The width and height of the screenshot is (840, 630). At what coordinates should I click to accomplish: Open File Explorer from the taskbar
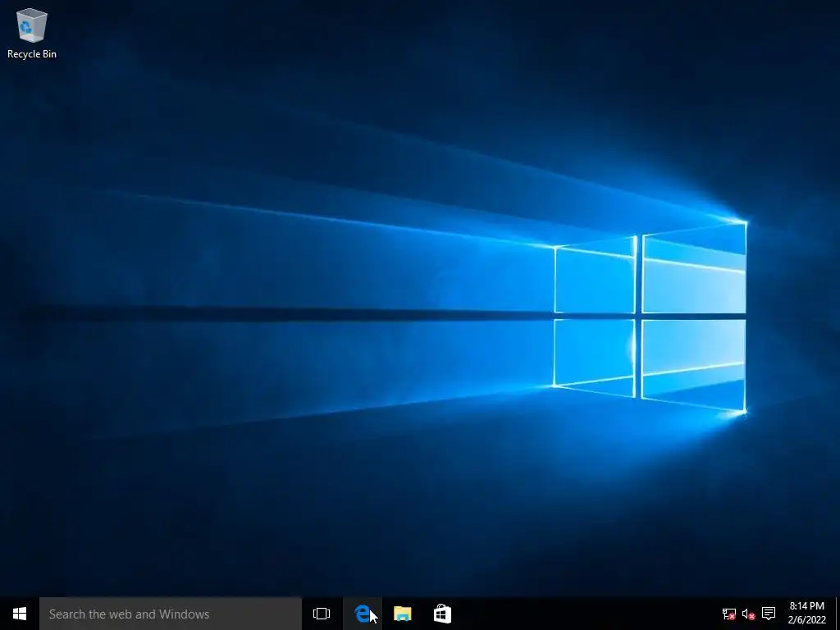click(402, 614)
